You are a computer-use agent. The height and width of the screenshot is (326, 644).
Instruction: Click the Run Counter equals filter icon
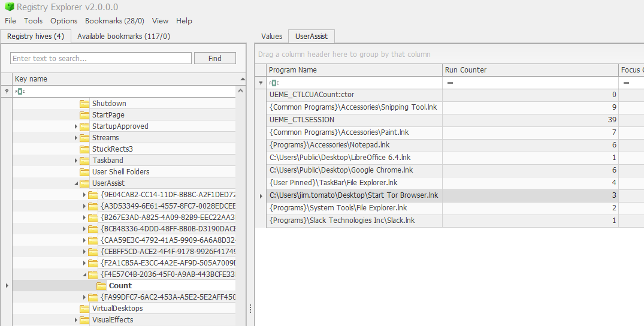(x=450, y=83)
